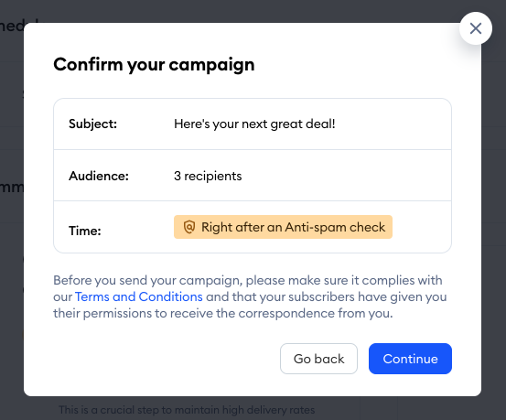This screenshot has height=420, width=506.
Task: Click the Confirm your campaign heading
Action: tap(154, 65)
